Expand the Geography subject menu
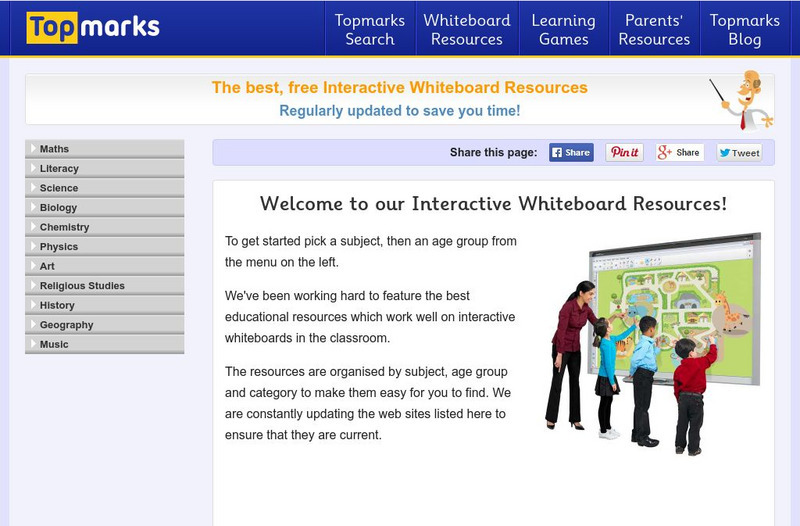This screenshot has width=800, height=526. (105, 325)
